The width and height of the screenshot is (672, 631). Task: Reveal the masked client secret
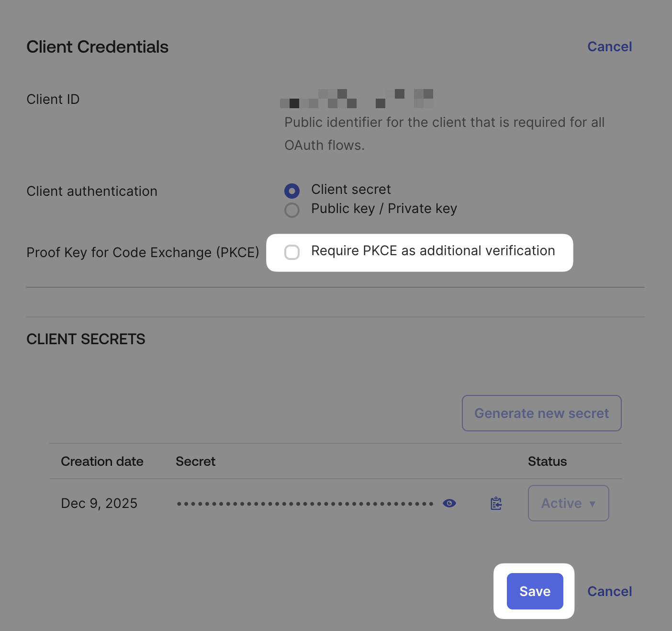tap(449, 503)
